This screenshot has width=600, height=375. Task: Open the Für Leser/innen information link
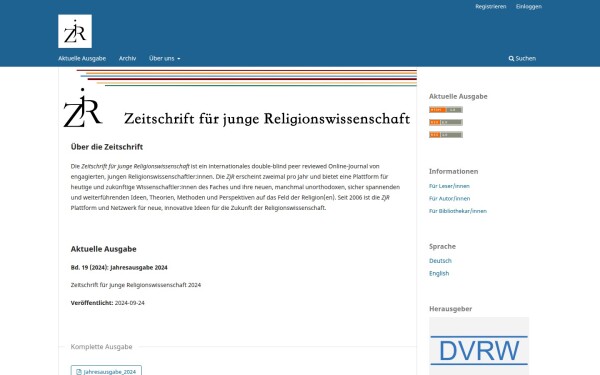(449, 186)
